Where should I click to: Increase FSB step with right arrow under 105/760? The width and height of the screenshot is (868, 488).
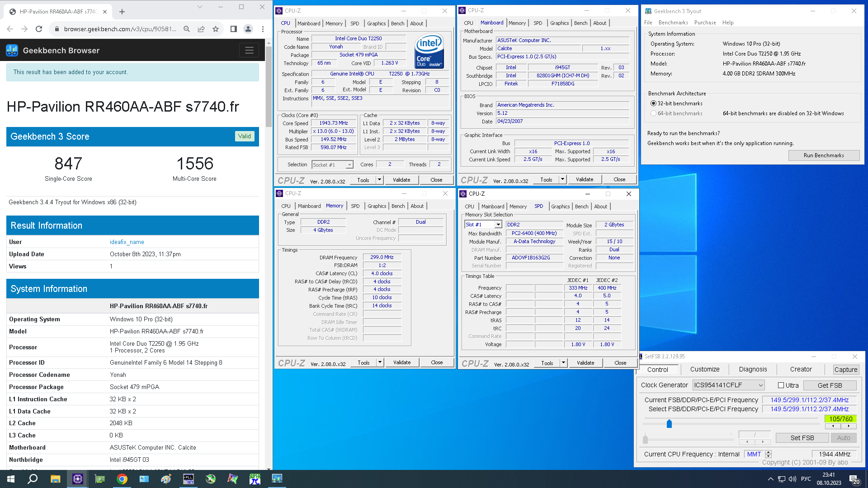pos(849,426)
